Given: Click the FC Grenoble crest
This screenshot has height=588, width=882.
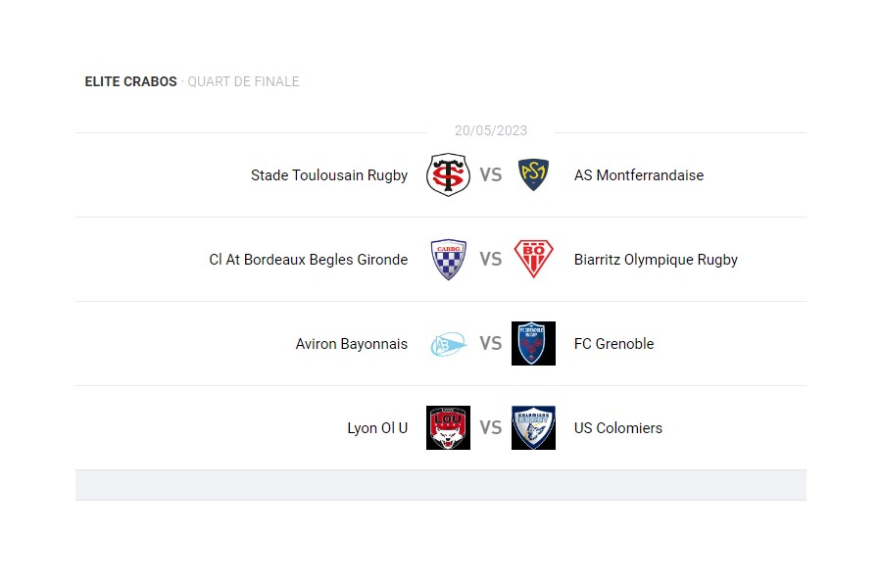Looking at the screenshot, I should click(533, 344).
